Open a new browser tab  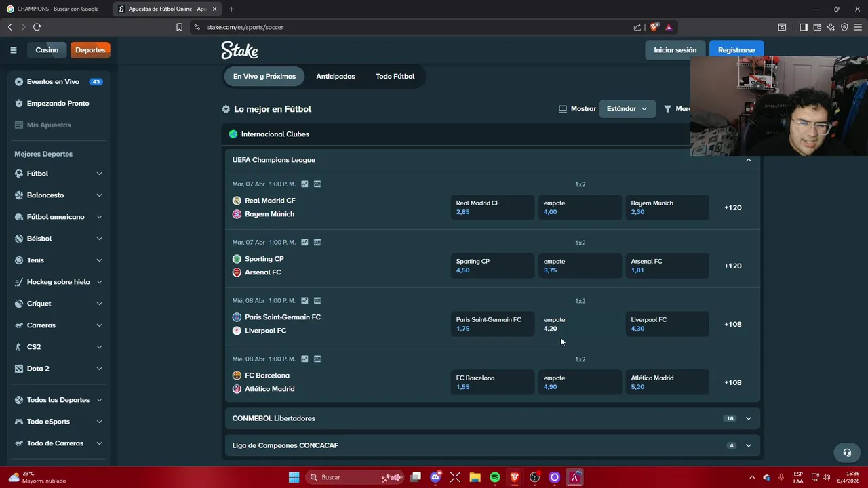(x=231, y=9)
